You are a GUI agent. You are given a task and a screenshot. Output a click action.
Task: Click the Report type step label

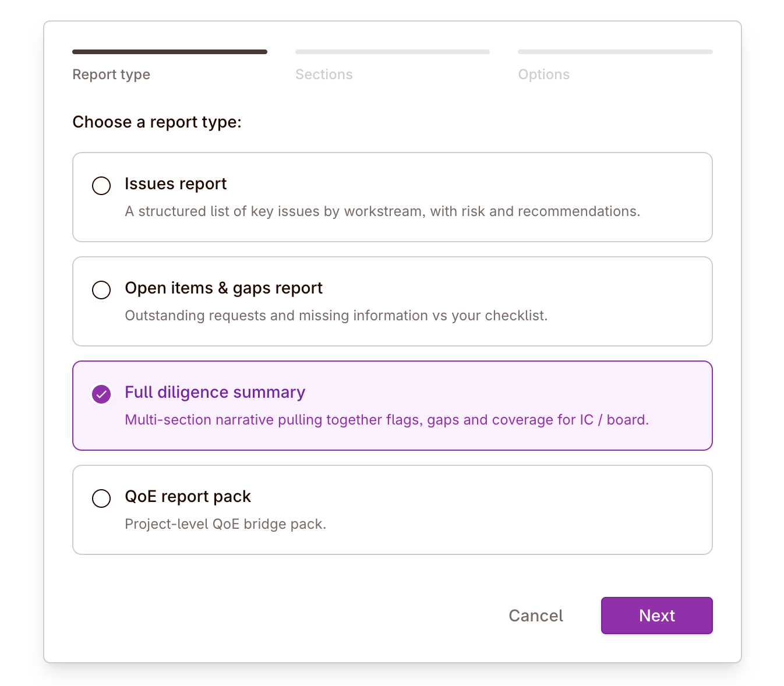click(x=111, y=74)
